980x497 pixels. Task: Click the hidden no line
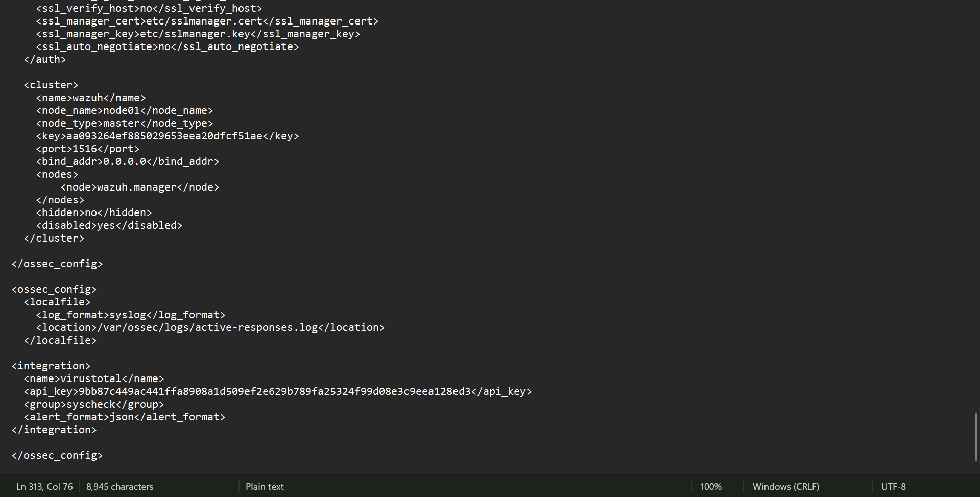[93, 213]
